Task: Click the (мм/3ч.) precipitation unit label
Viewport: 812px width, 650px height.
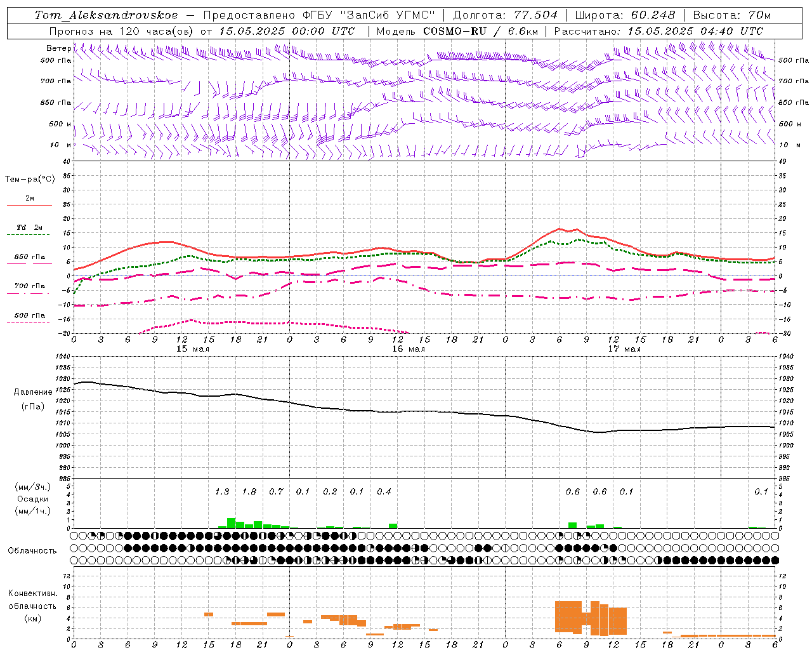Action: click(x=32, y=487)
